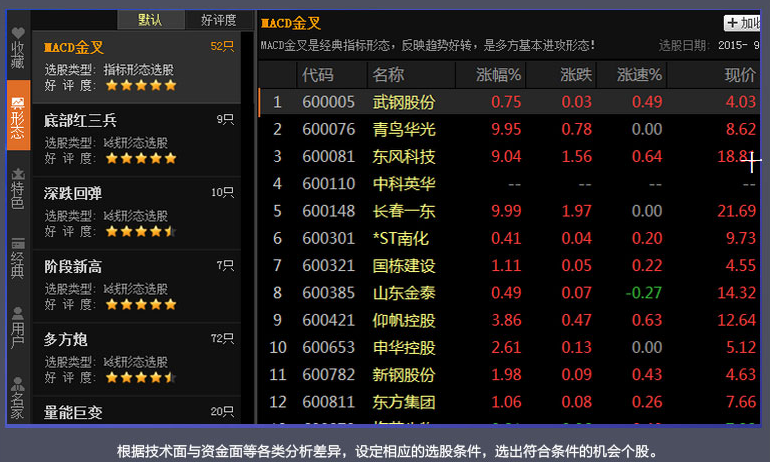Open the 特色 sidebar tab
The image size is (770, 462).
[18, 189]
